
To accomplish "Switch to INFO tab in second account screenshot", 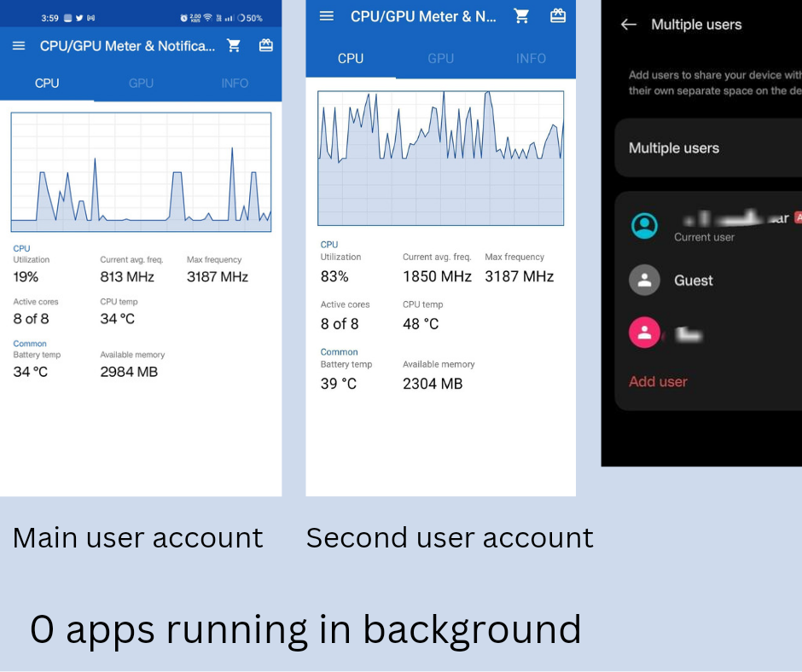I will pos(531,58).
